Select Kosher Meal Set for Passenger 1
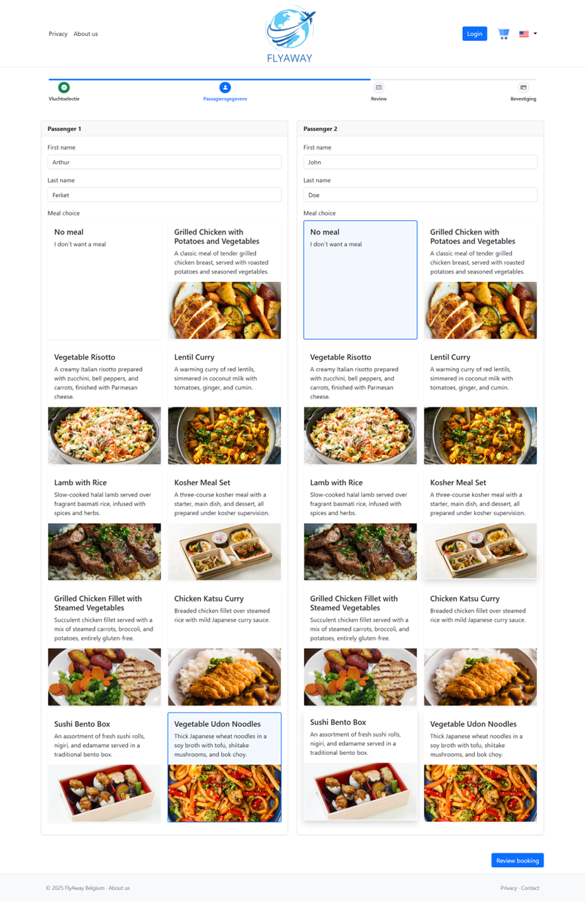Screen dimensions: 585x924 click(225, 526)
